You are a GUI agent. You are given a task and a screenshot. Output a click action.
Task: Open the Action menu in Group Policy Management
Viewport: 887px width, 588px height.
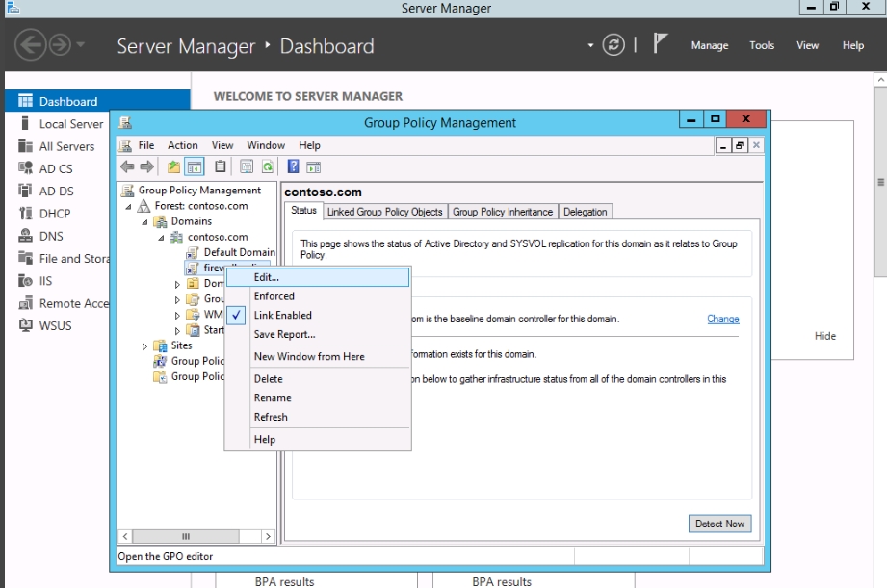click(x=183, y=145)
